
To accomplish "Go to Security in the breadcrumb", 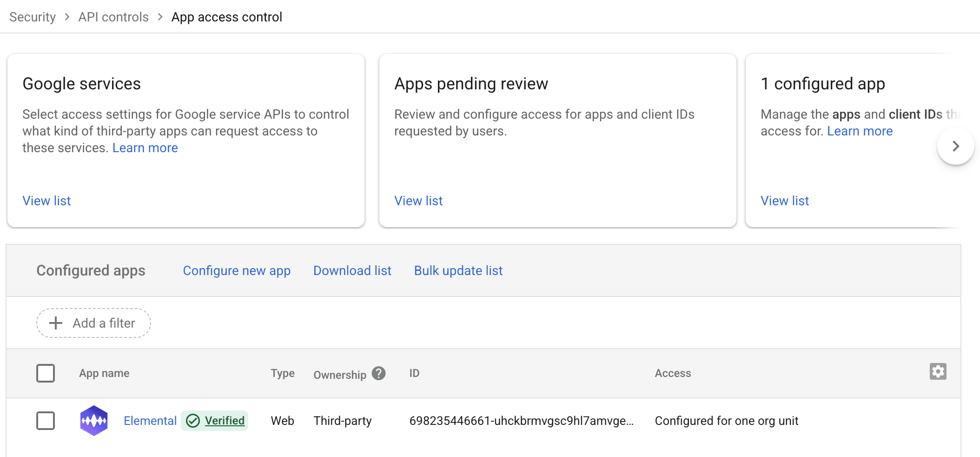I will point(33,17).
